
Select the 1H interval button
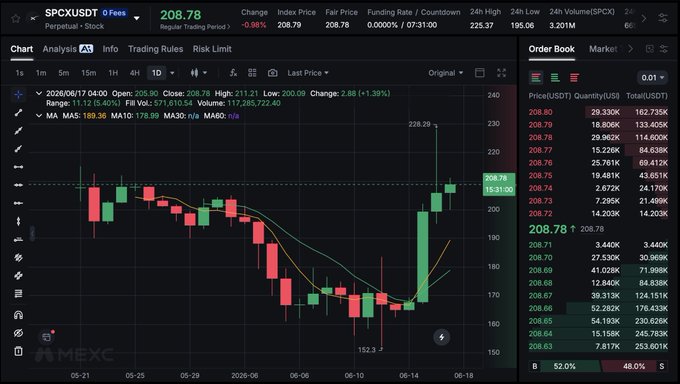[113, 73]
